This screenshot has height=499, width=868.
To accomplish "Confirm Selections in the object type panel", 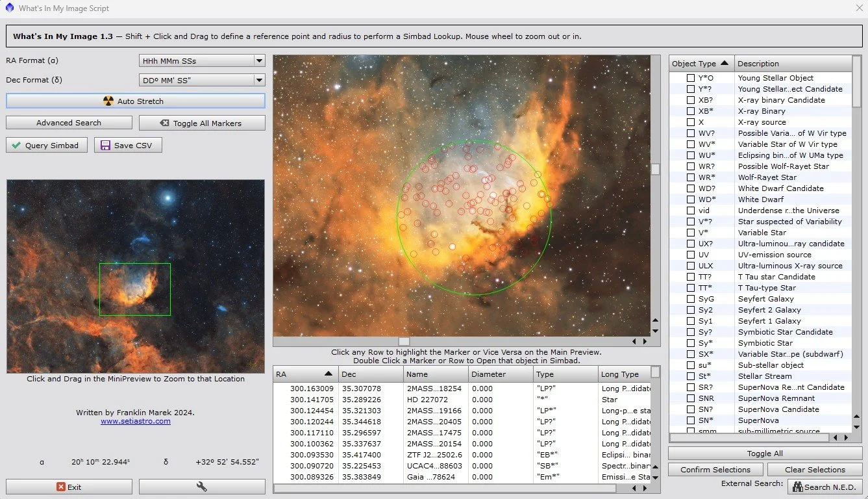I will coord(715,469).
